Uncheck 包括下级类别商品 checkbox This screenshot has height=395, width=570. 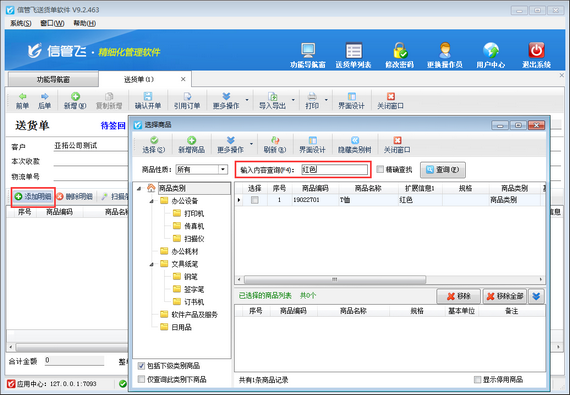pyautogui.click(x=141, y=366)
